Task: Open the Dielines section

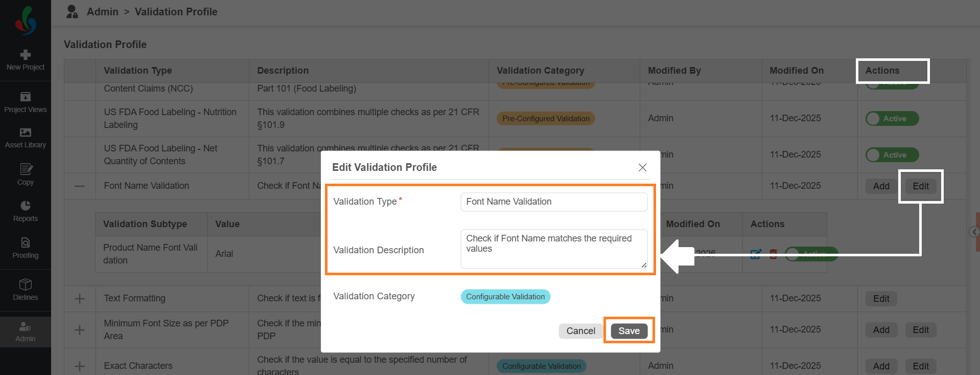Action: pyautogui.click(x=26, y=290)
